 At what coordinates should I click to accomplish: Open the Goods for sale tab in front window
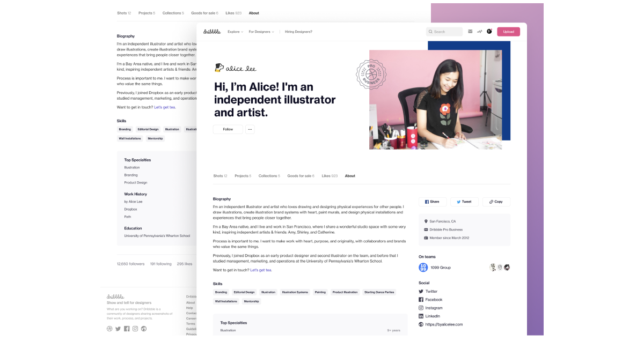point(301,176)
